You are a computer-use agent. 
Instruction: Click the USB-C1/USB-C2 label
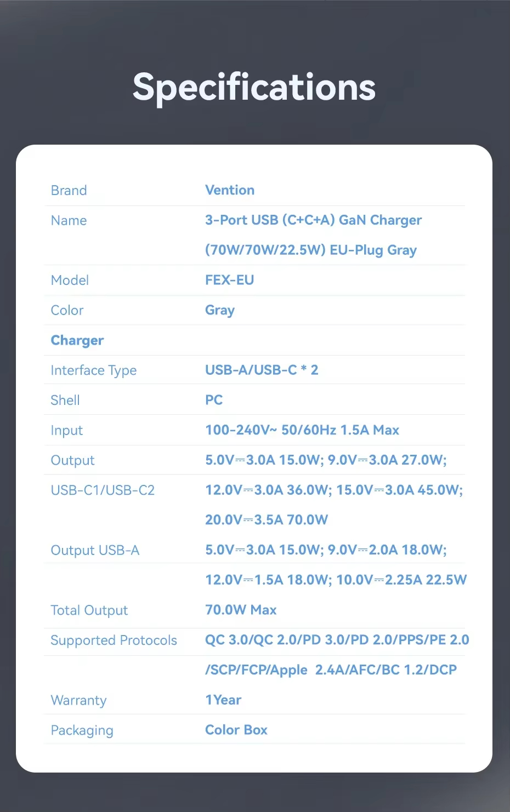[x=103, y=490]
